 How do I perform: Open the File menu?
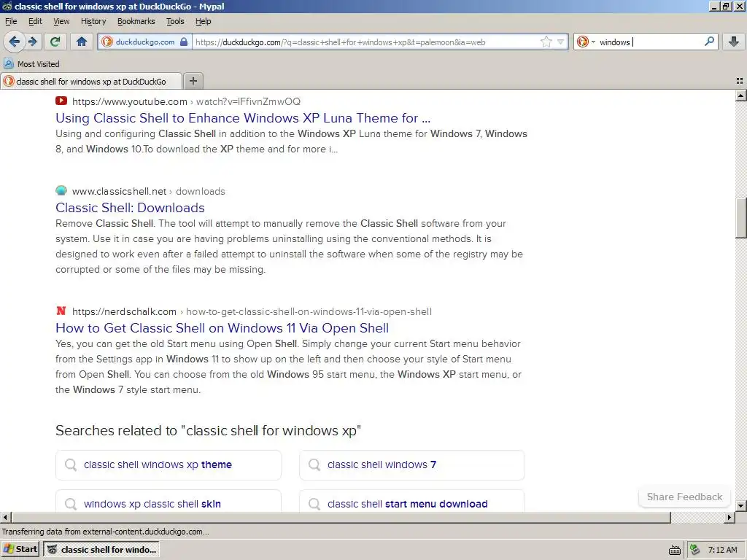pyautogui.click(x=11, y=21)
